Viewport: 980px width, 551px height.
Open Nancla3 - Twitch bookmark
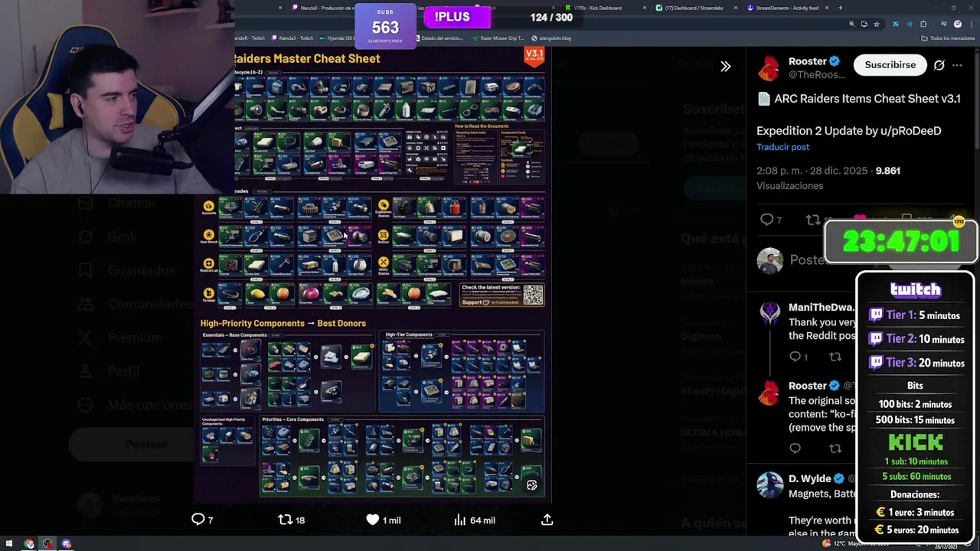pos(292,38)
